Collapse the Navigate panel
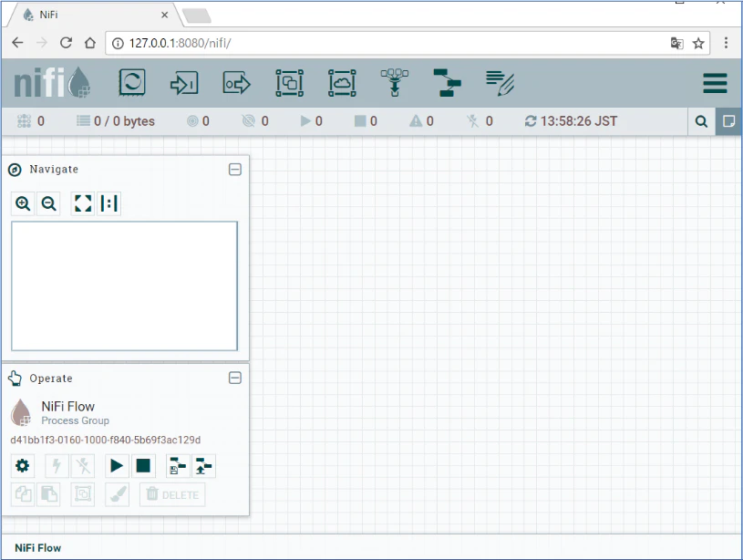The width and height of the screenshot is (743, 560). click(x=235, y=170)
